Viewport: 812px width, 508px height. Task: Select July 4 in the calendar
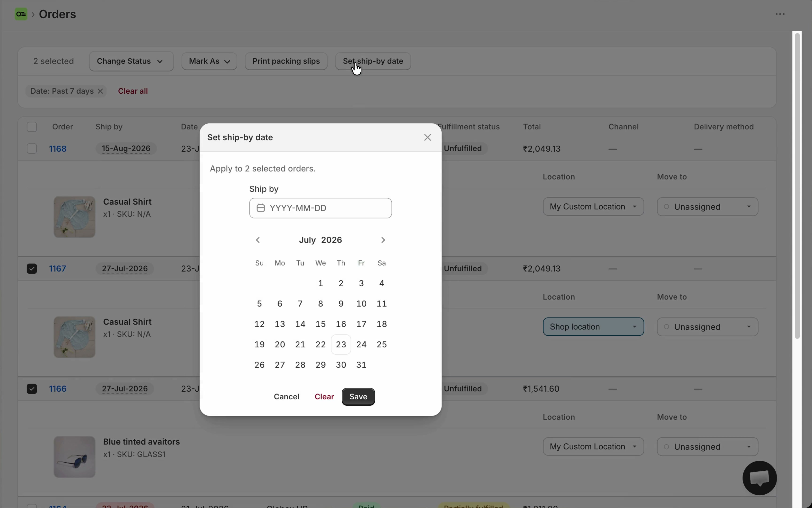(382, 283)
